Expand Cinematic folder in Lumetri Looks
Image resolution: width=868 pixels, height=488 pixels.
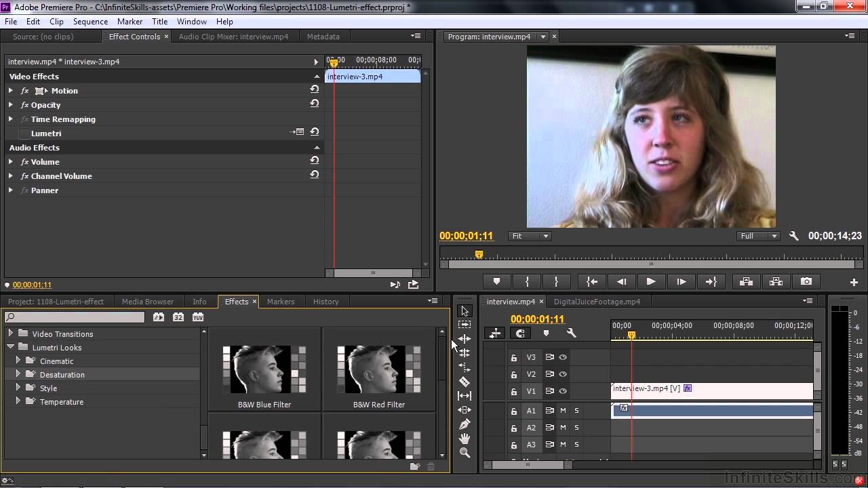[18, 361]
